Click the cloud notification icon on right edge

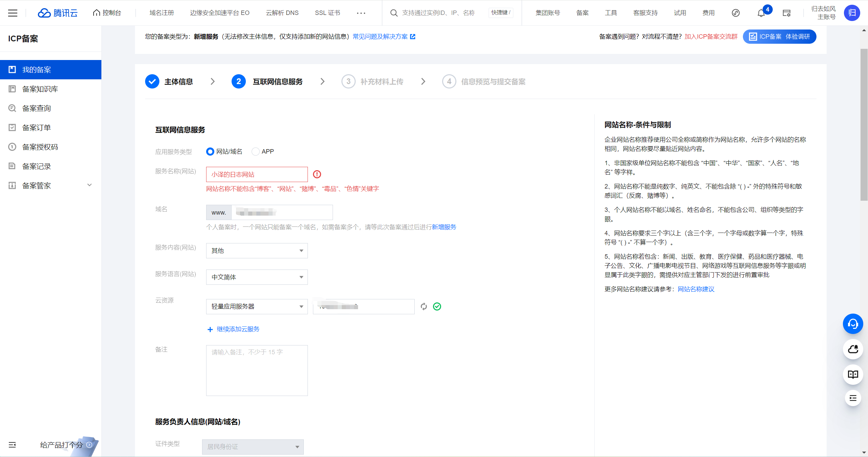coord(853,349)
